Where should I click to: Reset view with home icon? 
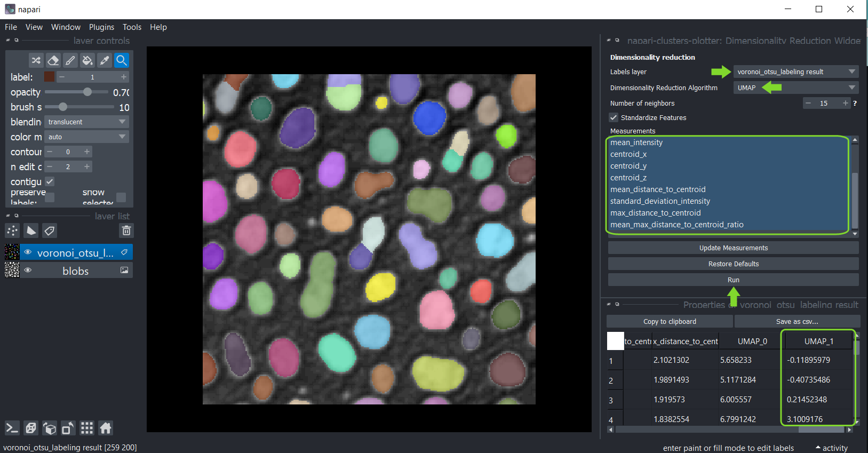106,428
